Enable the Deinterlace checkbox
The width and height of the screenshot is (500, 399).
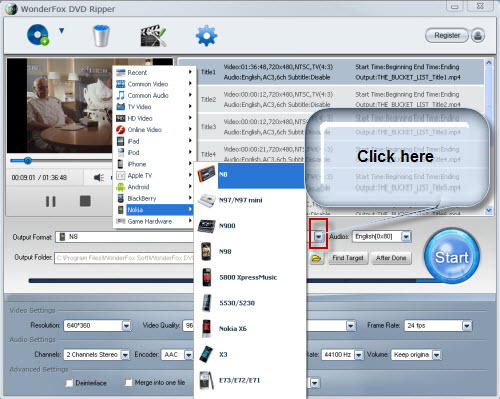click(69, 383)
